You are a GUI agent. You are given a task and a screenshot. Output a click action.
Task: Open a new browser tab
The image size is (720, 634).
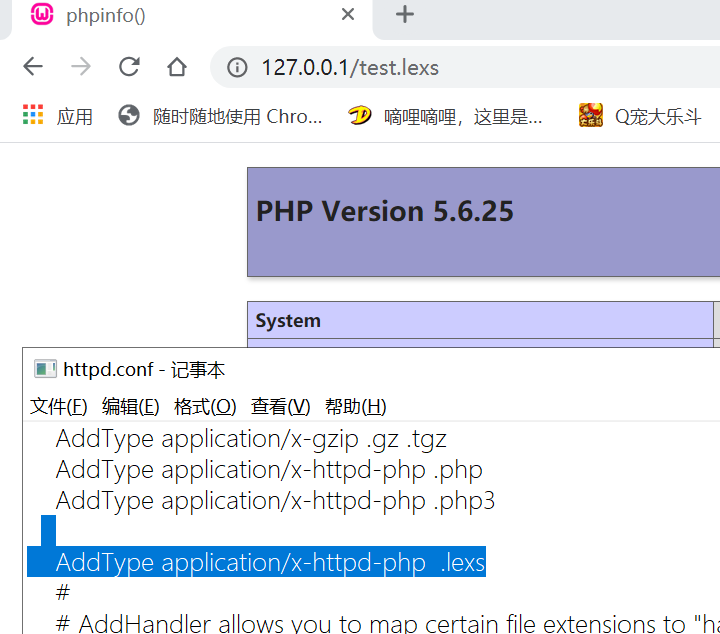pyautogui.click(x=405, y=14)
